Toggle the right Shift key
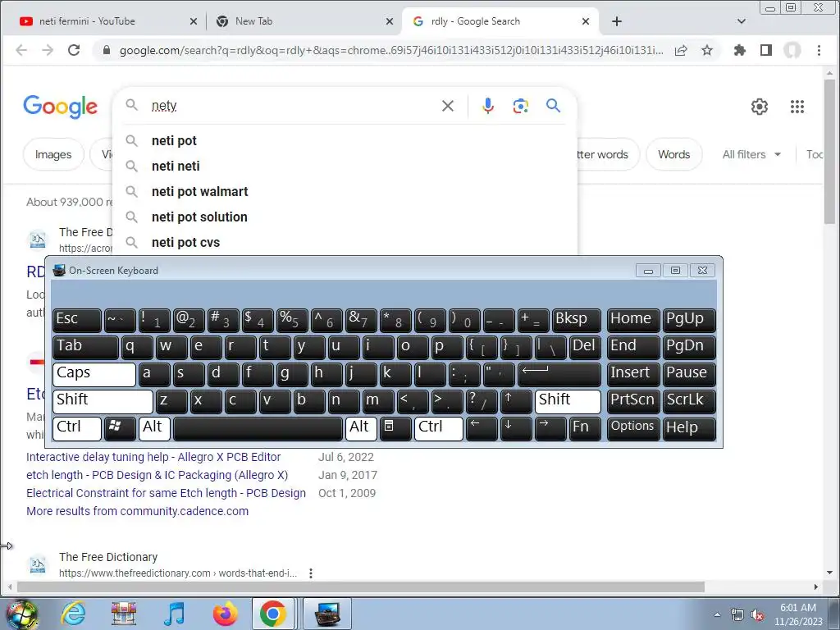The height and width of the screenshot is (630, 840). pos(568,401)
